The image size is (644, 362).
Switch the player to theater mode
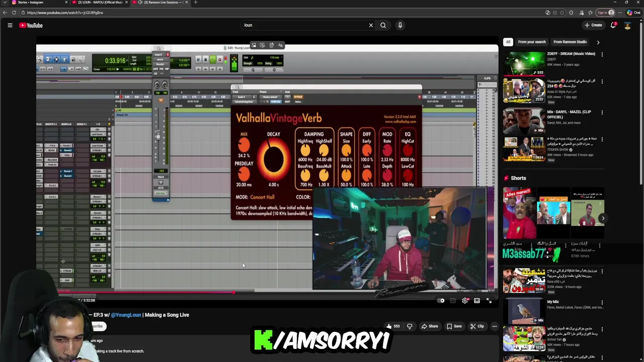pyautogui.click(x=477, y=301)
